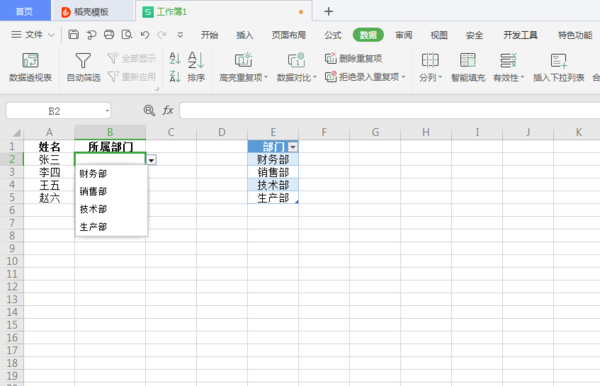Open the Name Box dropdown arrow
Image resolution: width=600 pixels, height=386 pixels.
(x=107, y=111)
